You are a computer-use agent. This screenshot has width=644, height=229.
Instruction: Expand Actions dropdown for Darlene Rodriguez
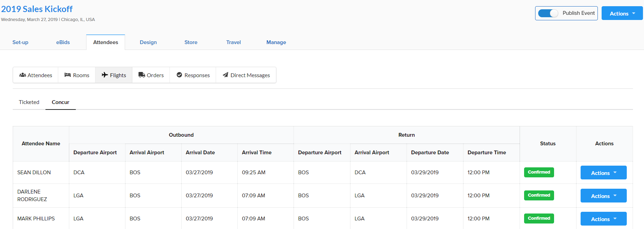pos(603,196)
